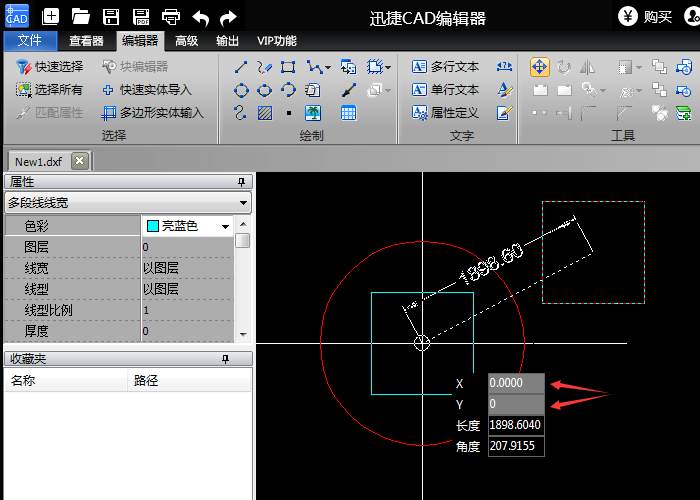Image resolution: width=700 pixels, height=500 pixels.
Task: Expand the 色彩 color dropdown
Action: click(226, 226)
